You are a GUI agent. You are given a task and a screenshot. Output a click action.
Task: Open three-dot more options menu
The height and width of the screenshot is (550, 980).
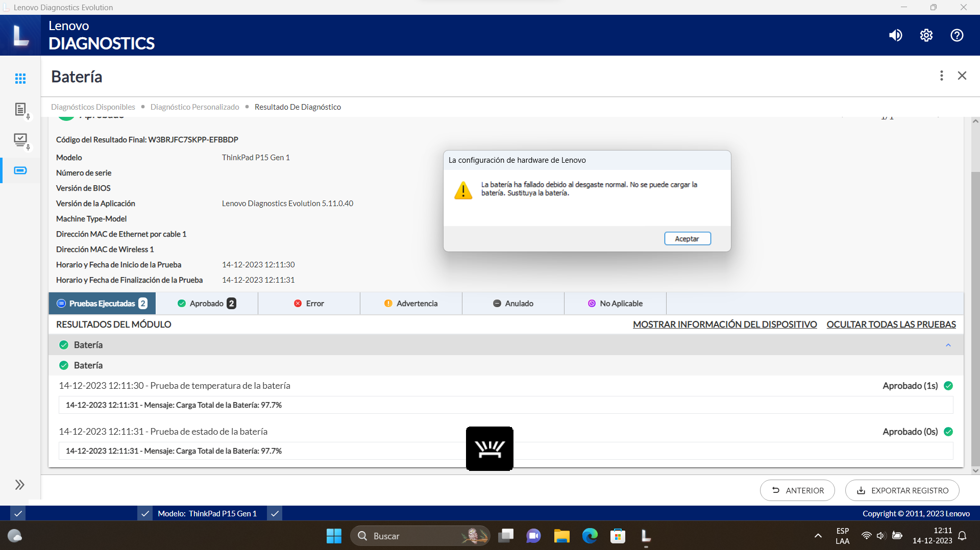tap(942, 76)
